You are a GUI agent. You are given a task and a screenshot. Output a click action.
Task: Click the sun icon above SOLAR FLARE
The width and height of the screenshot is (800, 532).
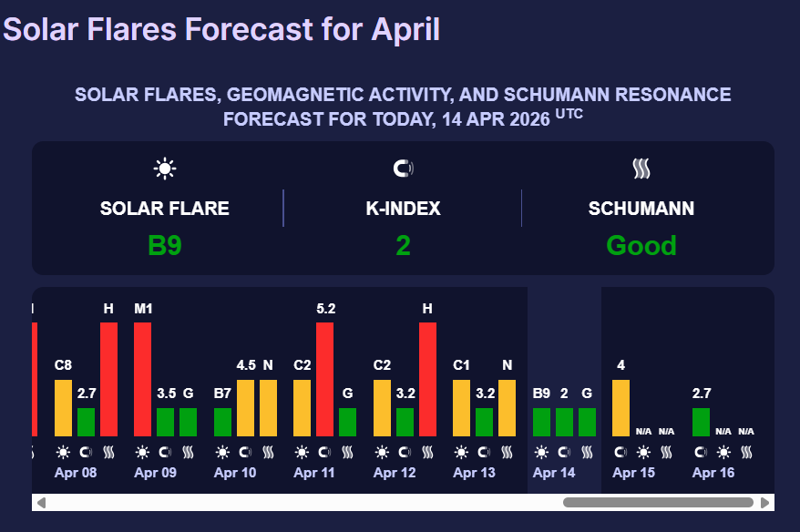click(165, 168)
